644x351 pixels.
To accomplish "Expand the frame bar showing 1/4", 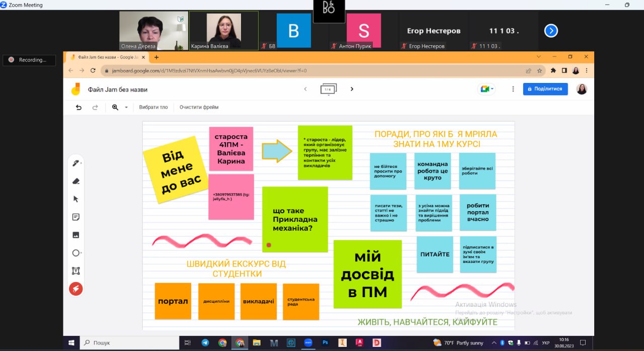I will (x=328, y=89).
